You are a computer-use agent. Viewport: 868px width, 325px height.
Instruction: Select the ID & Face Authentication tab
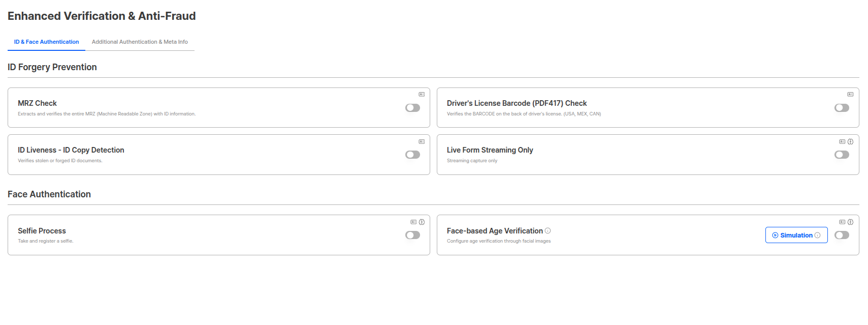46,42
